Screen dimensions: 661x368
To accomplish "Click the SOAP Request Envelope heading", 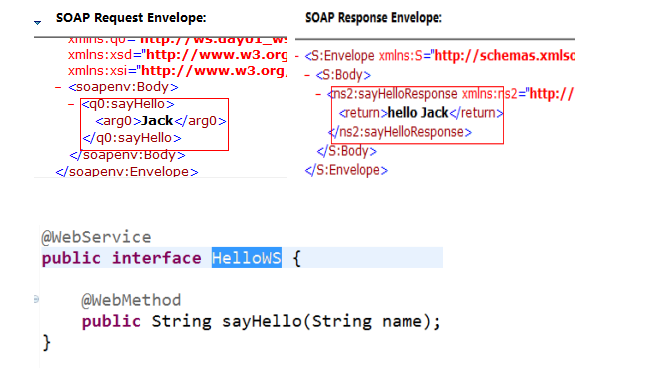I will click(131, 18).
